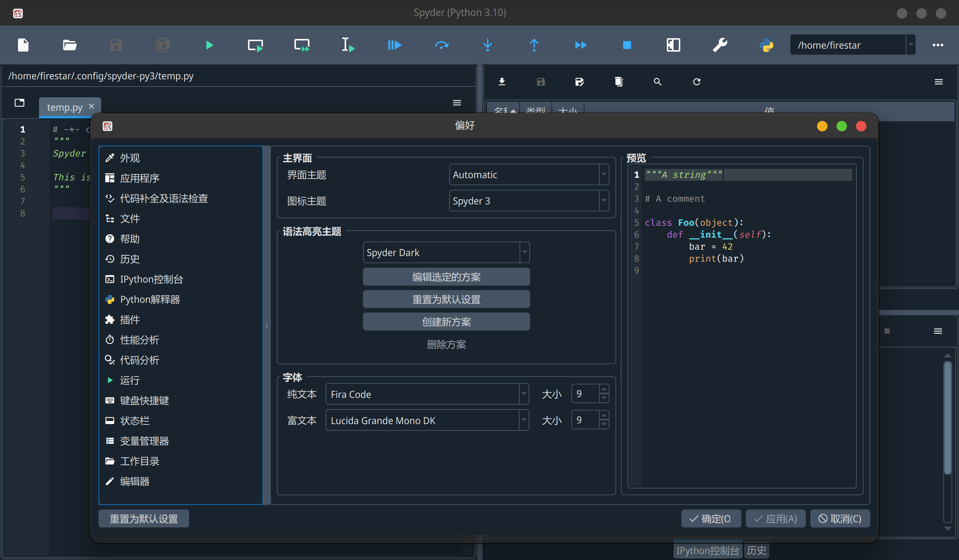Select 文件 in preferences sidebar
The image size is (959, 560).
(181, 219)
